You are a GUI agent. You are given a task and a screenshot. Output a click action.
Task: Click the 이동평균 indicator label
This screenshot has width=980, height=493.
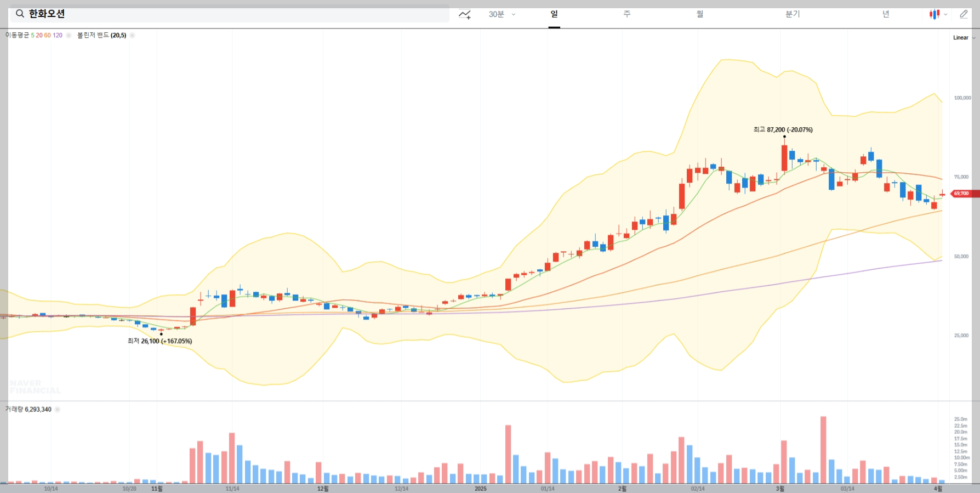[x=18, y=35]
